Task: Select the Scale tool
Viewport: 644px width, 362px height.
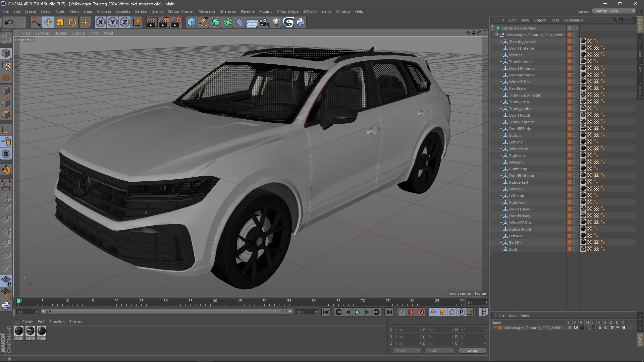Action: pyautogui.click(x=60, y=22)
